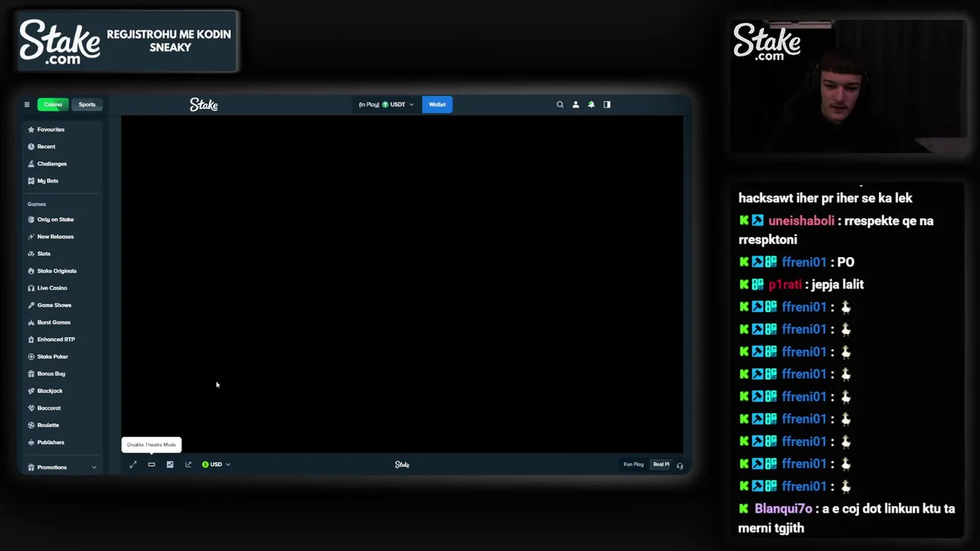The width and height of the screenshot is (980, 551).
Task: Click 'jepja lalit' chat message
Action: (837, 284)
